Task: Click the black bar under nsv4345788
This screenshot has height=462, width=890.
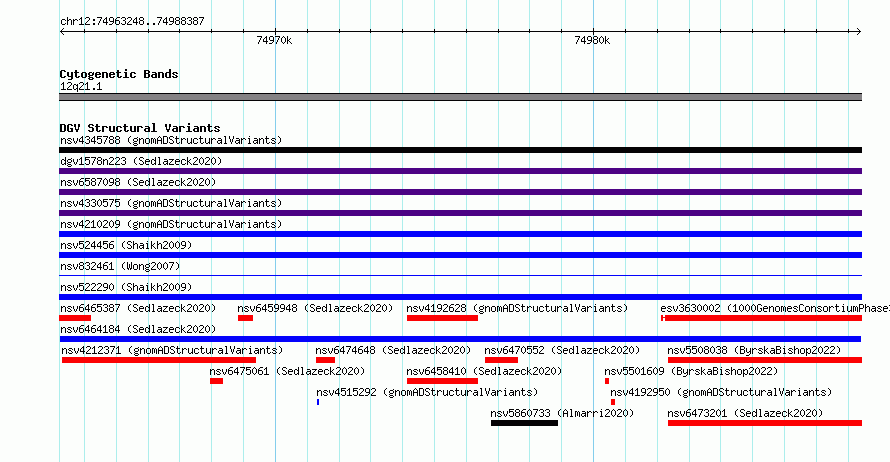Action: point(460,150)
